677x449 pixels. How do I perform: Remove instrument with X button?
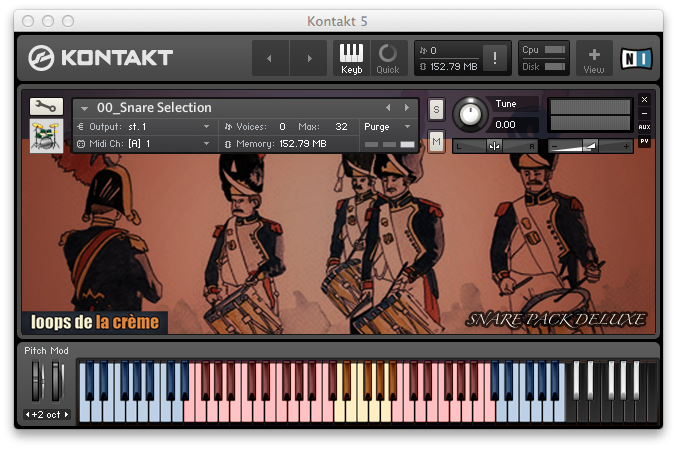pyautogui.click(x=644, y=100)
